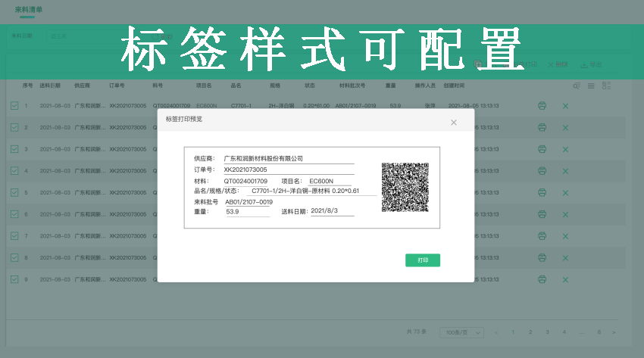Click project name EC600N on the label
644x358 pixels.
tap(321, 181)
